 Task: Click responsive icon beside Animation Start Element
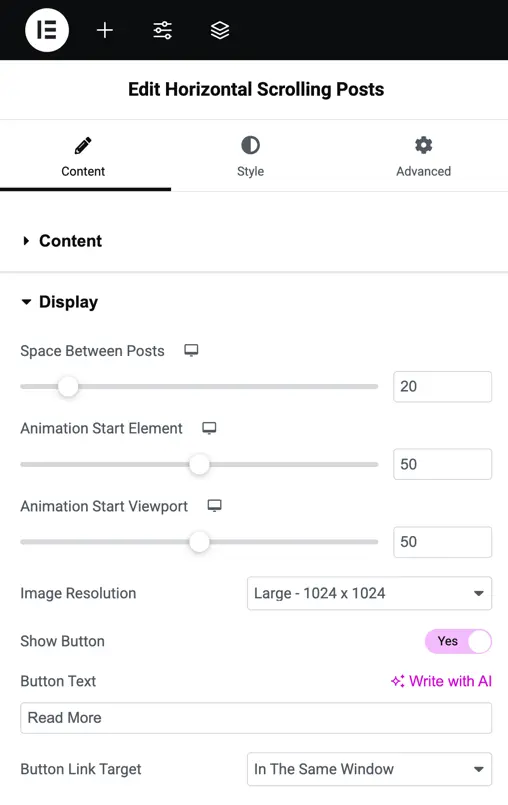[209, 428]
